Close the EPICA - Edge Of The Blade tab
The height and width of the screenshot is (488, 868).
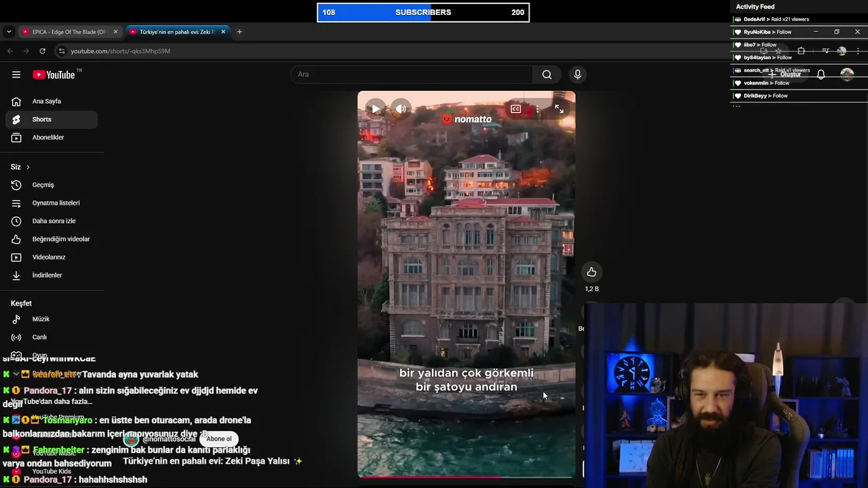click(x=115, y=32)
